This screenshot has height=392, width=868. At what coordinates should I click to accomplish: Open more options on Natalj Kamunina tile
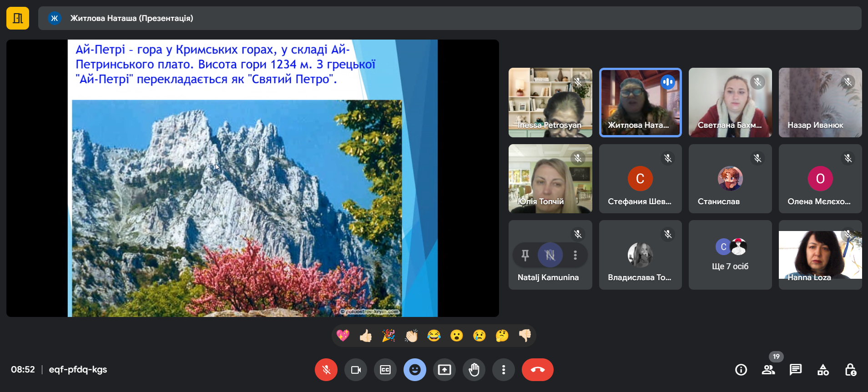tap(575, 255)
